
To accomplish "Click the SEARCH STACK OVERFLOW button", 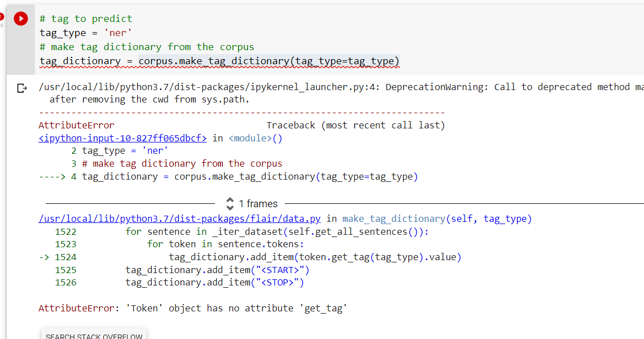I will tap(93, 335).
